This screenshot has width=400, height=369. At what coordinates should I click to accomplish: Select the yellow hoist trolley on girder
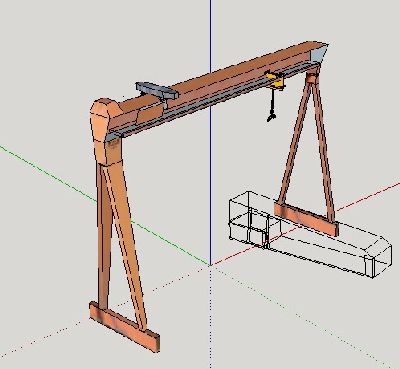coord(276,80)
